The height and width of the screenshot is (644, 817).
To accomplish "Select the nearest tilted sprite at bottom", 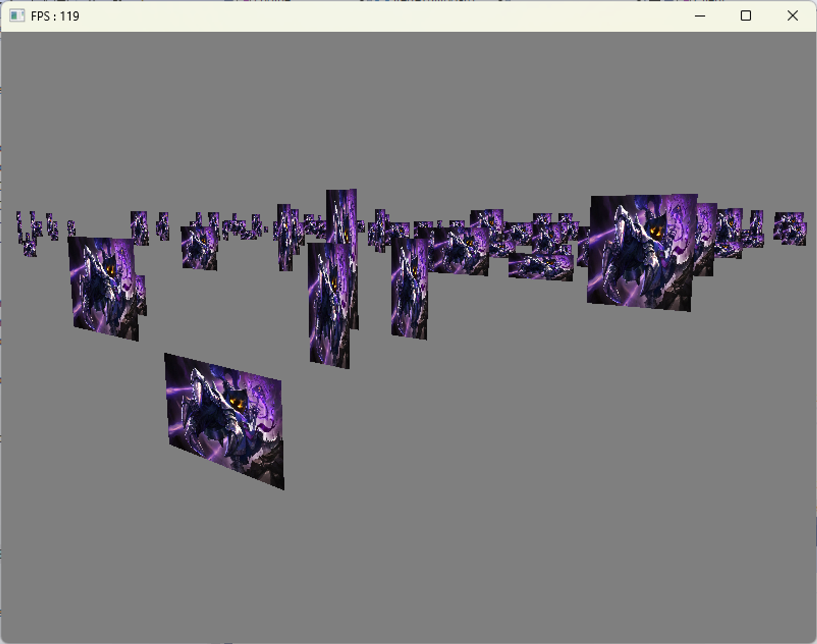I will (x=225, y=421).
